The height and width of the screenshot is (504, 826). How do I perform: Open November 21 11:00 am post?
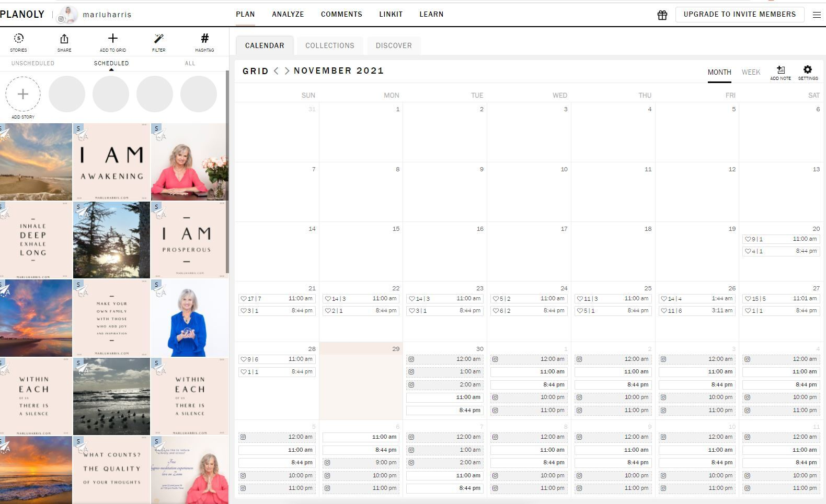coord(277,299)
